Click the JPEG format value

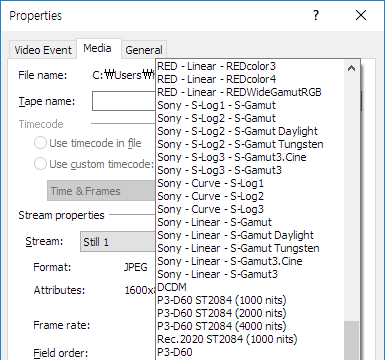[136, 267]
